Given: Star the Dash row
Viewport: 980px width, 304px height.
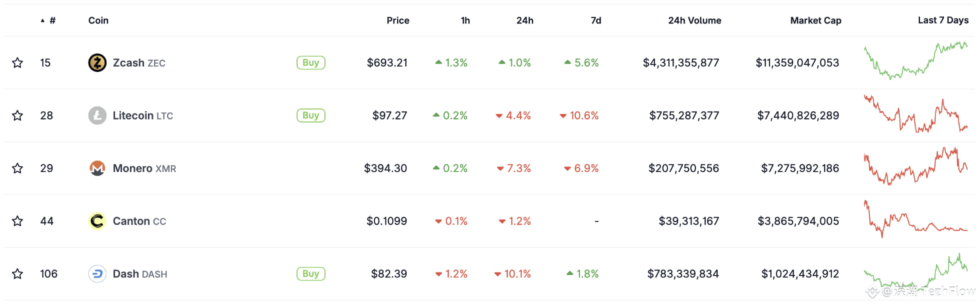Looking at the screenshot, I should click(x=17, y=274).
